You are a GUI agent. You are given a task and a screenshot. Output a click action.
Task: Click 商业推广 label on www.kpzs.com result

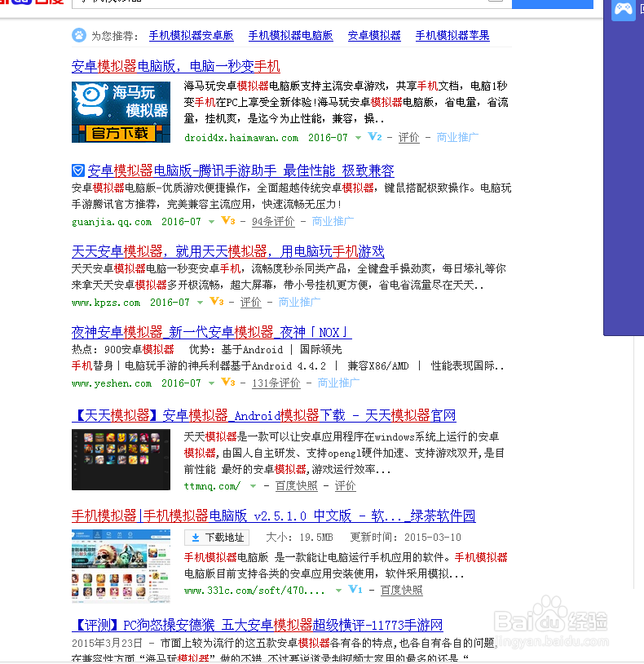[x=299, y=302]
